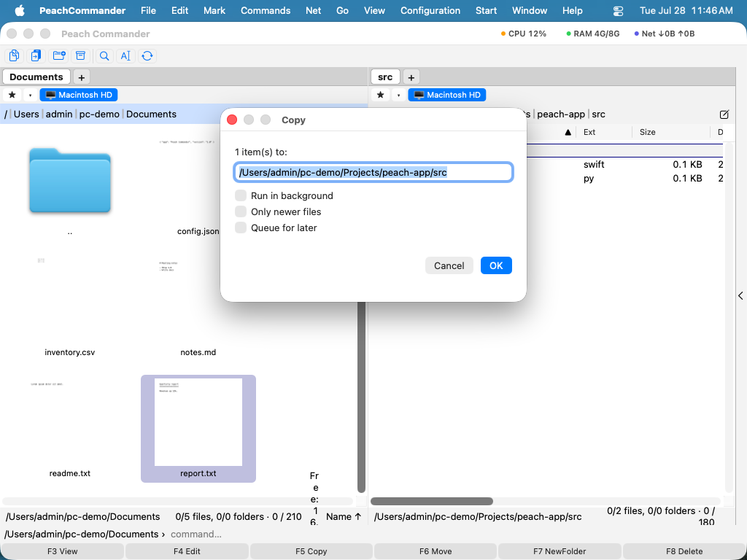Confirm copy with OK button
Image resolution: width=747 pixels, height=560 pixels.
tap(496, 265)
